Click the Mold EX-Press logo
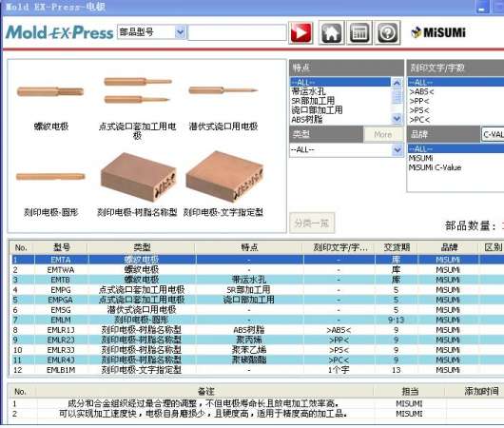Image resolution: width=504 pixels, height=428 pixels. (x=59, y=32)
